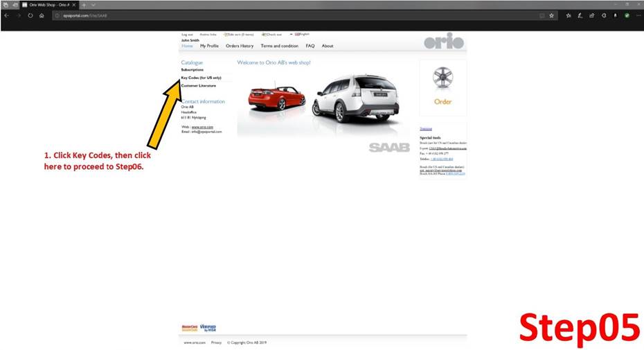Open the Edit cart (0 items) link
The height and width of the screenshot is (350, 644).
click(239, 35)
